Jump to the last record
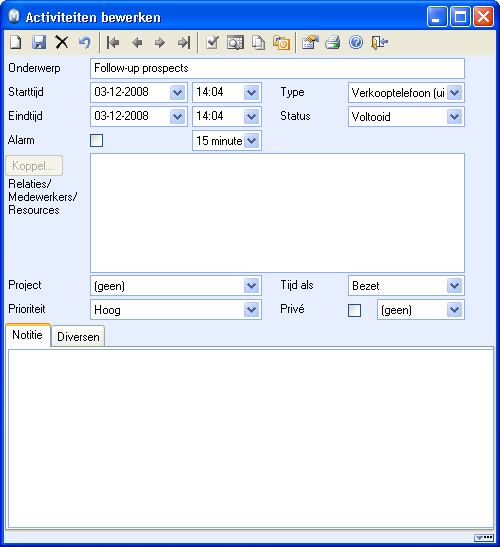500x547 pixels. pyautogui.click(x=184, y=43)
